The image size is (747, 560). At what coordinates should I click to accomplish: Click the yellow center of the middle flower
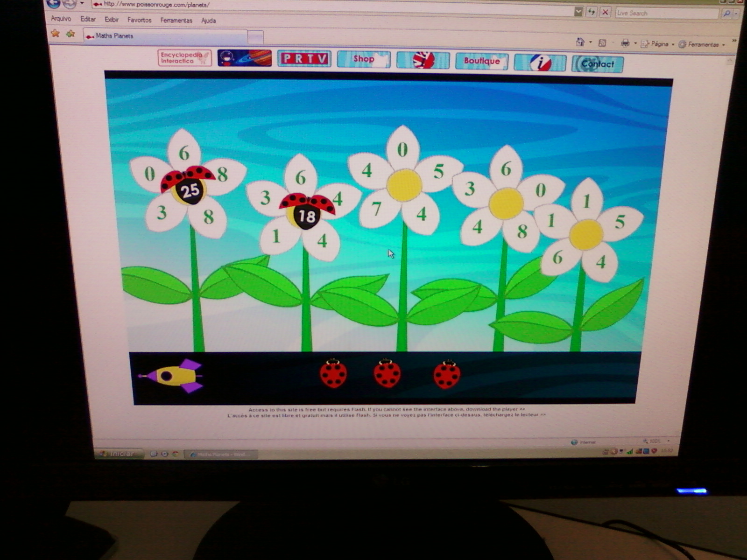click(x=404, y=185)
